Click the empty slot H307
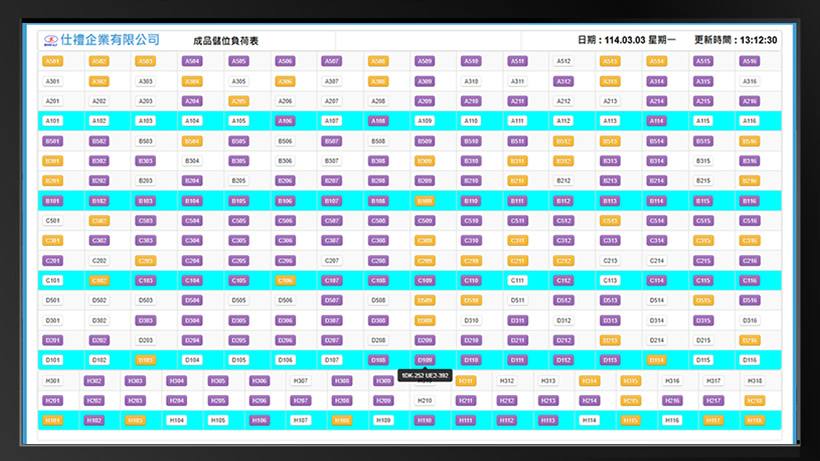This screenshot has width=820, height=461. pos(300,381)
